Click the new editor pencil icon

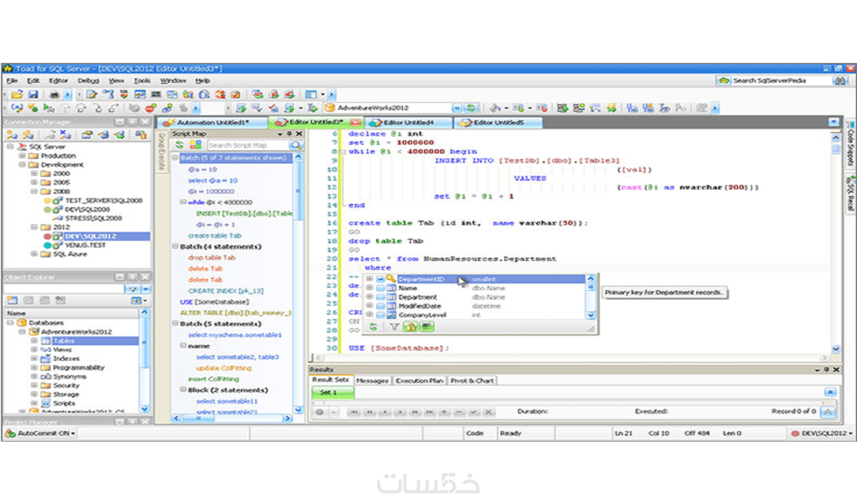pyautogui.click(x=92, y=94)
